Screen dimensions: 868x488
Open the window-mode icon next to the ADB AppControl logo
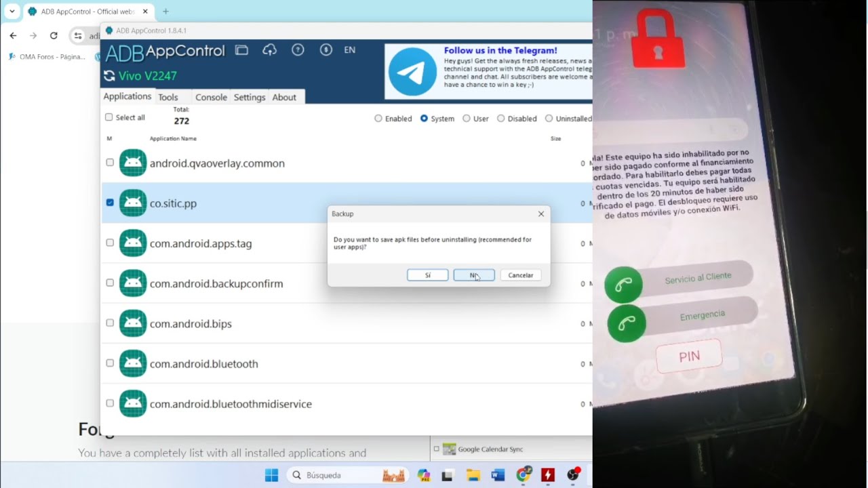pos(241,49)
